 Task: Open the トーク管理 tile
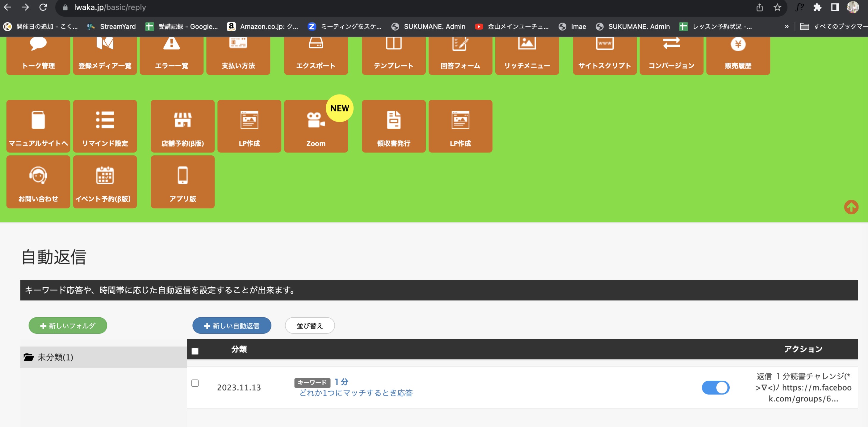pyautogui.click(x=38, y=56)
